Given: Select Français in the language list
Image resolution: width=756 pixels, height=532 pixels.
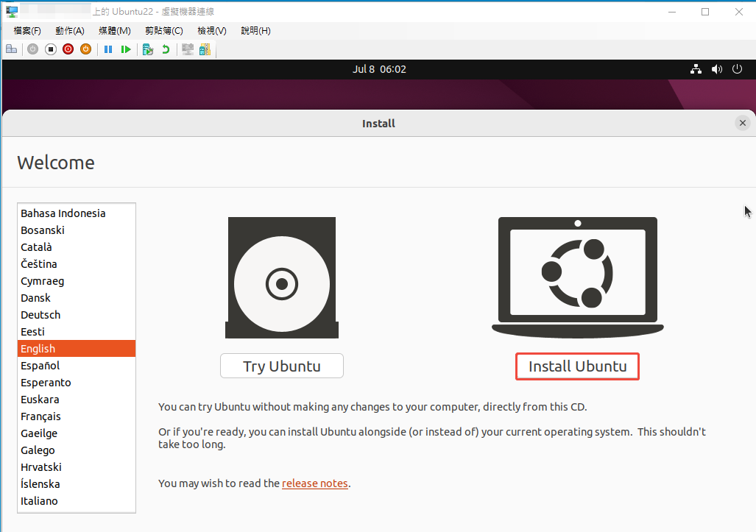Looking at the screenshot, I should point(77,416).
